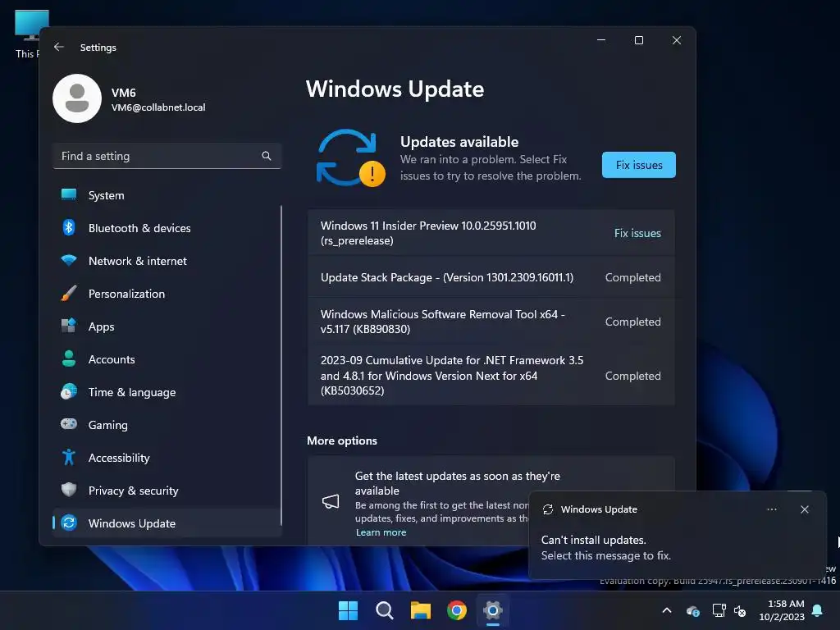Select Gaming category
840x630 pixels.
[x=167, y=425]
